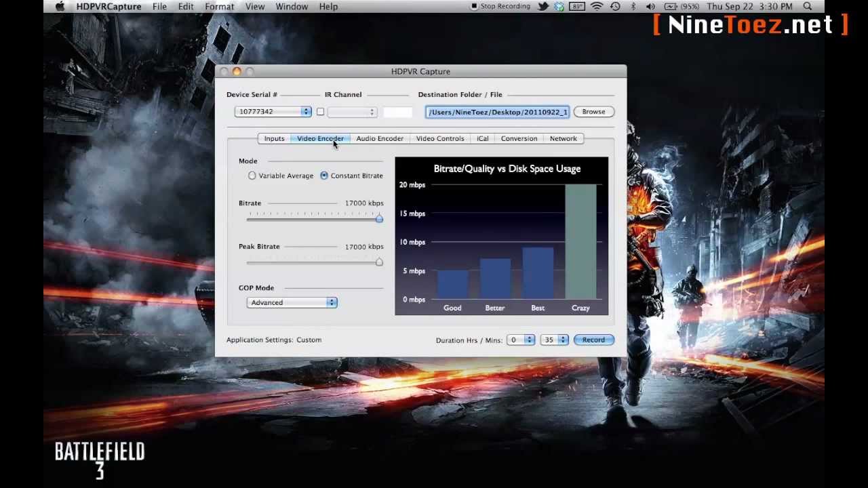The height and width of the screenshot is (488, 868).
Task: Select the Video Encoder tab
Action: pos(320,138)
